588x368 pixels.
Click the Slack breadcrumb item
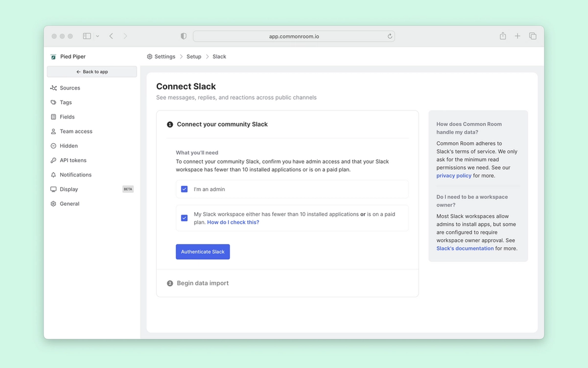(219, 57)
